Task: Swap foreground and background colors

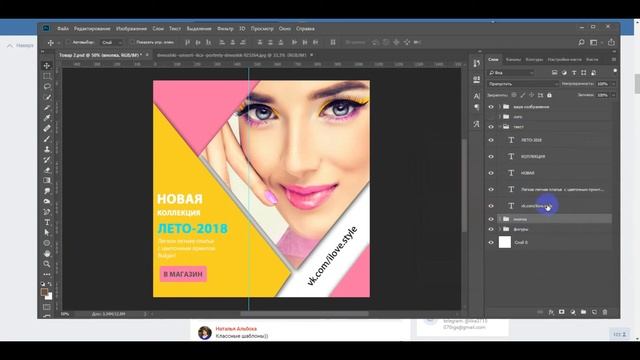Action: tap(50, 284)
